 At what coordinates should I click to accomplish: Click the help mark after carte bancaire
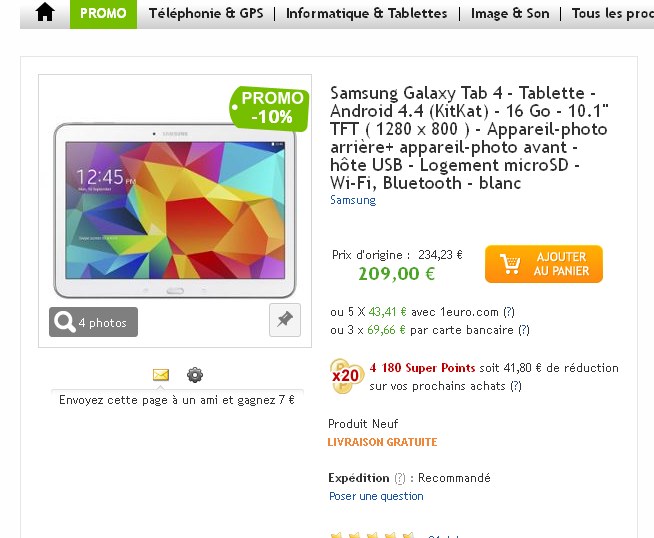tap(524, 330)
